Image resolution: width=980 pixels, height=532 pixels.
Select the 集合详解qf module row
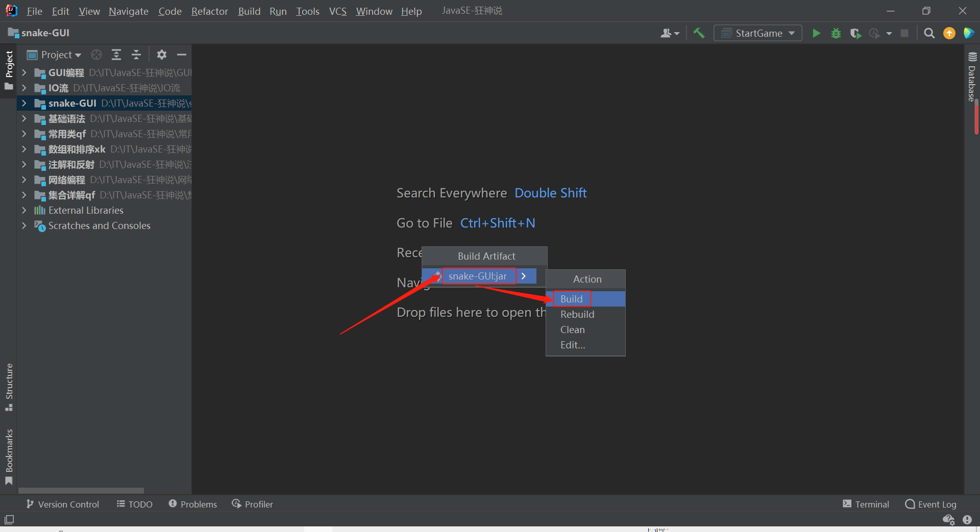105,195
